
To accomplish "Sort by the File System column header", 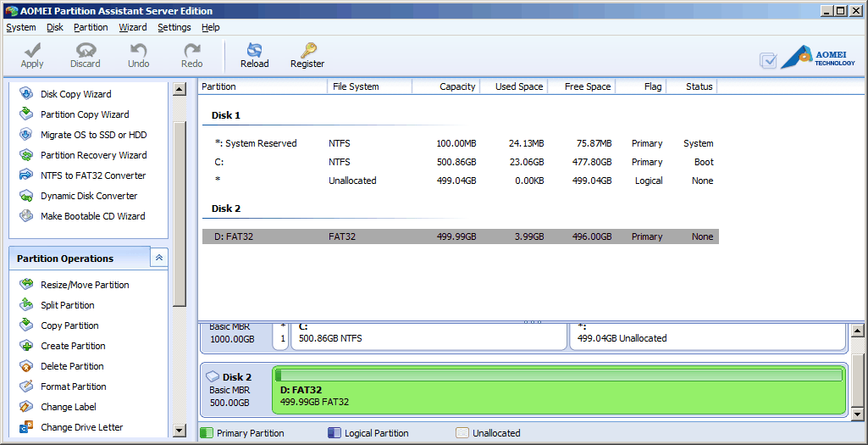I will pyautogui.click(x=369, y=86).
